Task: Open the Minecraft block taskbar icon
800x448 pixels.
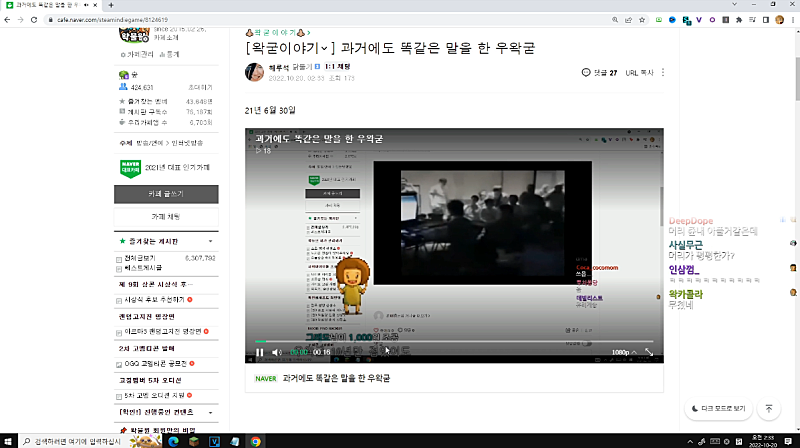Action: (194, 441)
